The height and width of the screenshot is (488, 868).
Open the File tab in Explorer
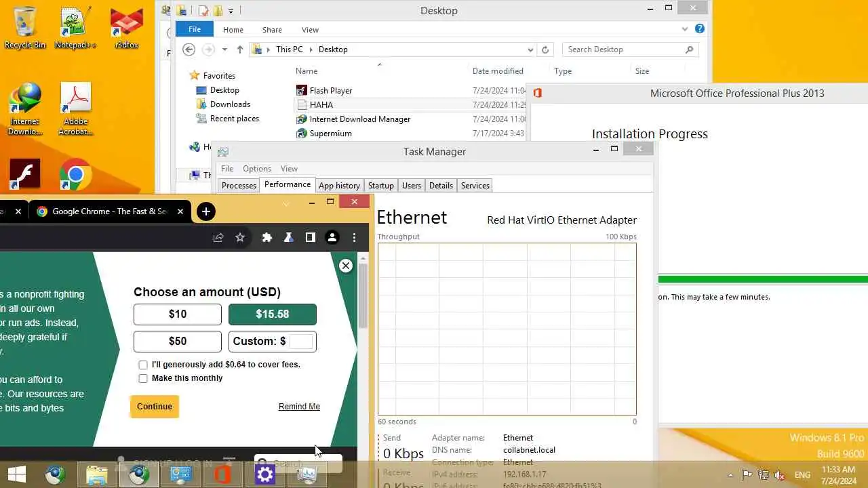pos(195,29)
